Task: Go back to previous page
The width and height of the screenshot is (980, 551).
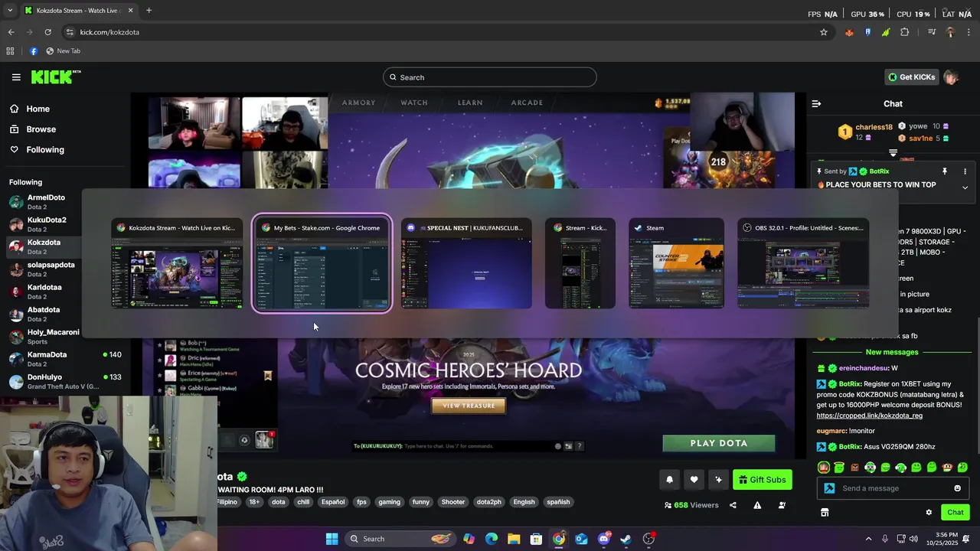Action: [x=11, y=32]
